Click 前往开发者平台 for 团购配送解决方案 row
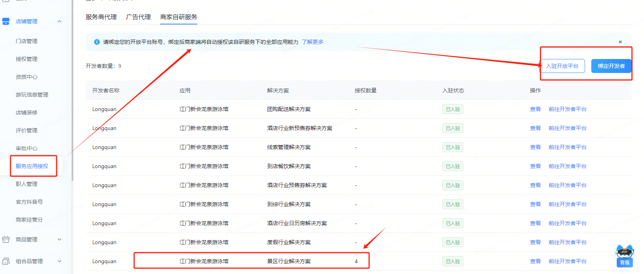644x274 pixels. pyautogui.click(x=567, y=109)
